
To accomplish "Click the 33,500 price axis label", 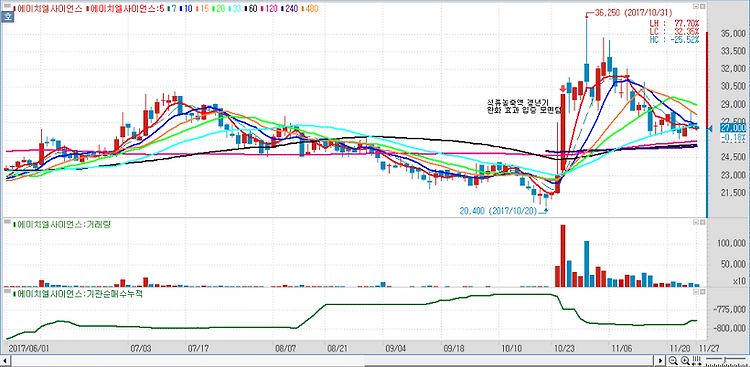I will coord(732,51).
